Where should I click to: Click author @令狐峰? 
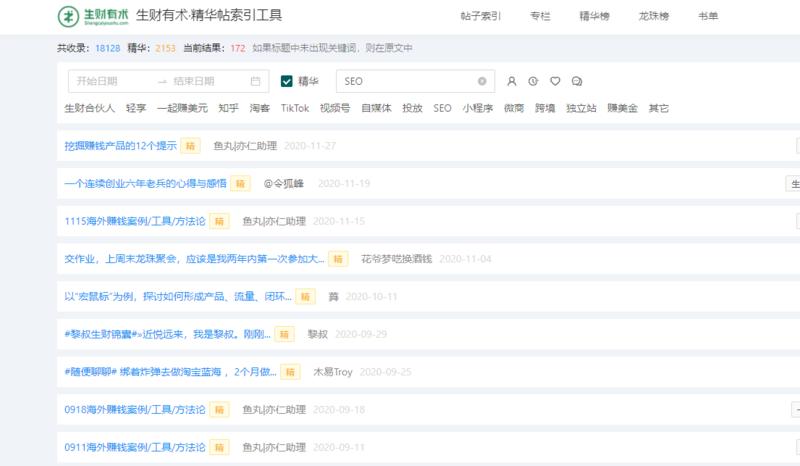pos(284,184)
